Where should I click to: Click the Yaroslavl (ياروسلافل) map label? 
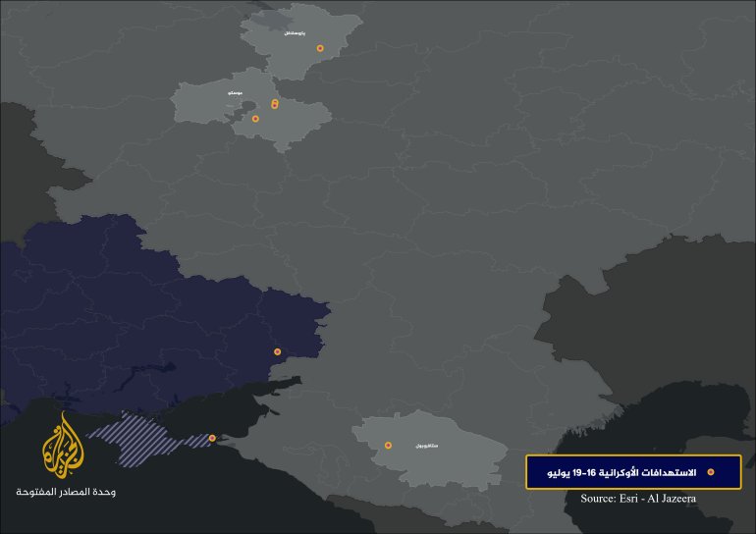pos(295,33)
